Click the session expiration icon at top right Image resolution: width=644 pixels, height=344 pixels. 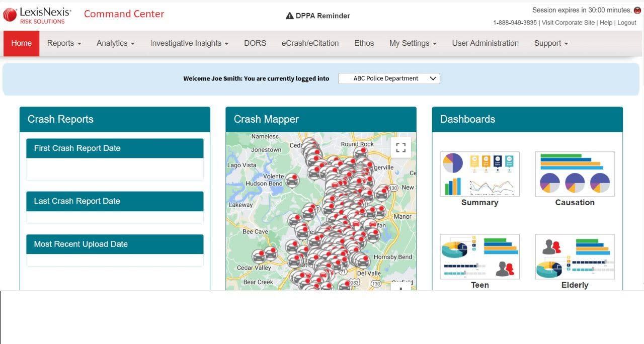(637, 10)
